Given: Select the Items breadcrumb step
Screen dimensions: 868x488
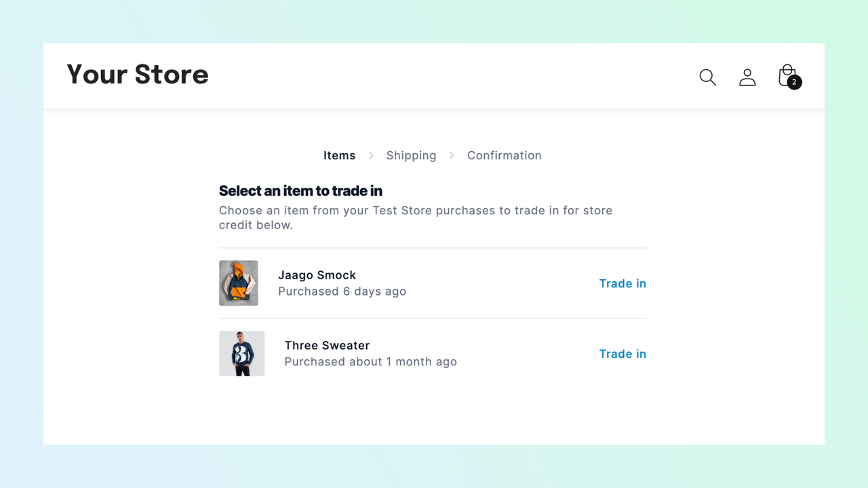Looking at the screenshot, I should pos(339,155).
